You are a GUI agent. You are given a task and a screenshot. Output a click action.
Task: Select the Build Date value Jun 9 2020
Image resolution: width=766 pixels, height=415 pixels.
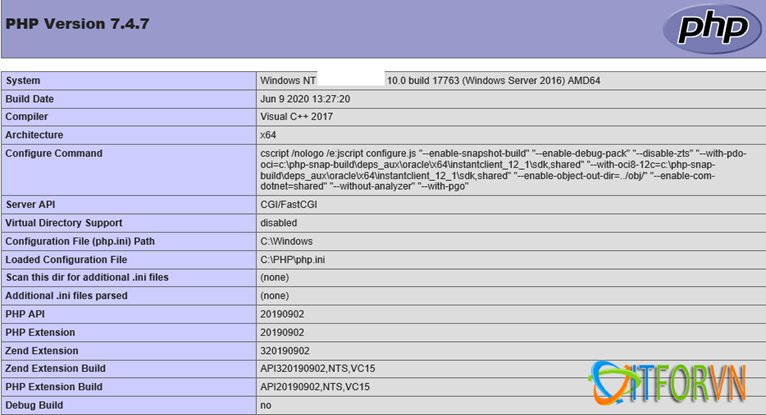pos(305,99)
